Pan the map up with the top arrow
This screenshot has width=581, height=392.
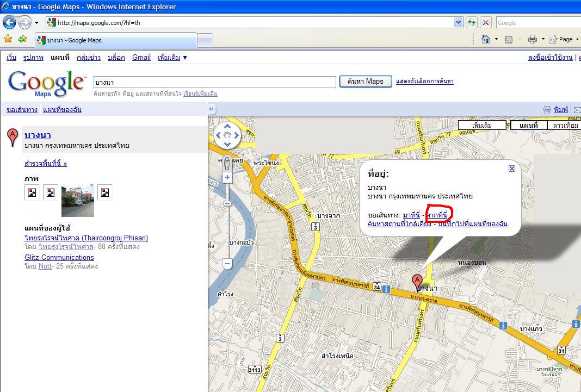[227, 127]
